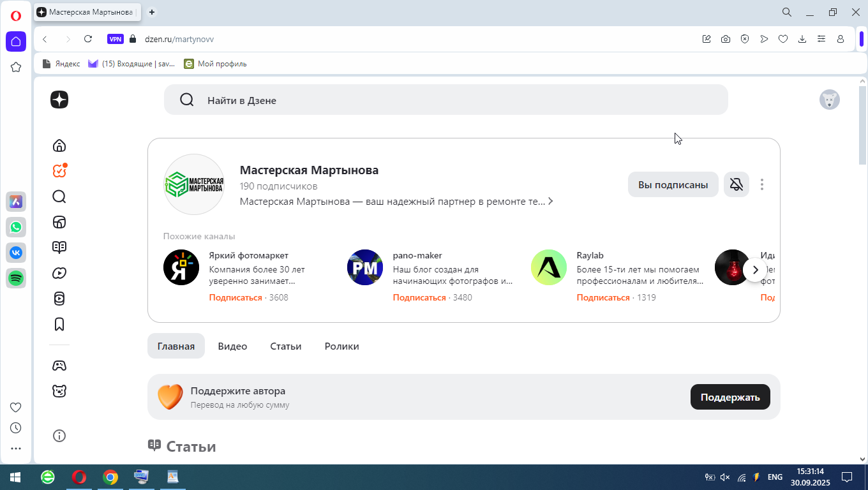
Task: Switch to the Ролики tab
Action: (x=342, y=346)
